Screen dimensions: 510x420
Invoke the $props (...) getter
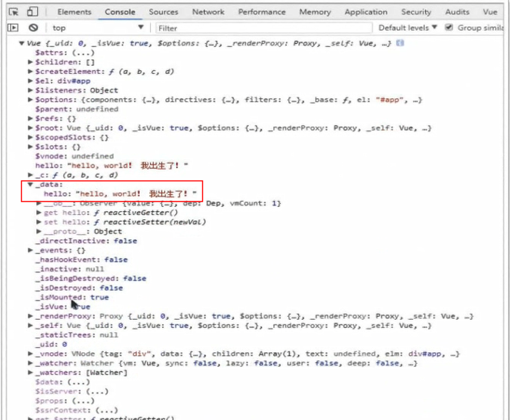[x=83, y=401]
